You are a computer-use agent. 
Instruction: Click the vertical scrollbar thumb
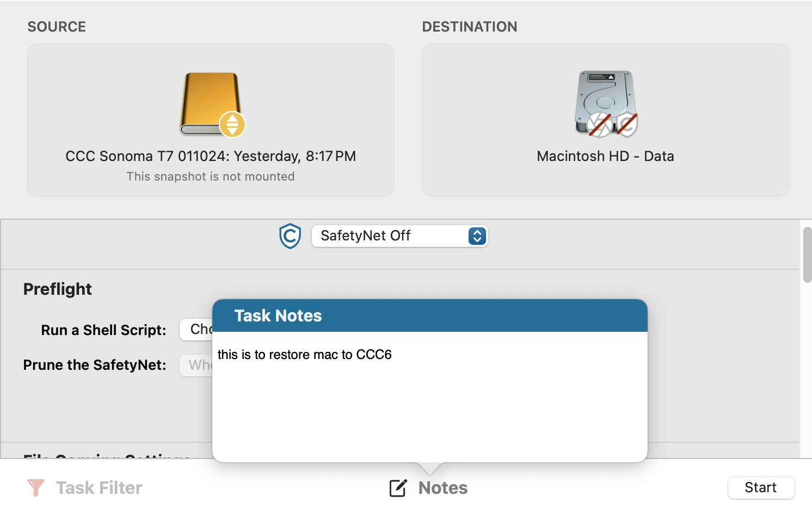pos(807,255)
